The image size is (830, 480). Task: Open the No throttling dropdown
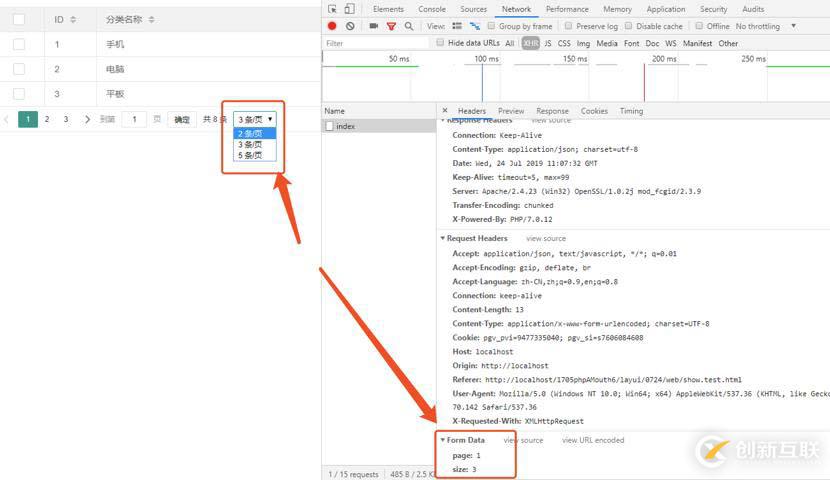click(766, 26)
